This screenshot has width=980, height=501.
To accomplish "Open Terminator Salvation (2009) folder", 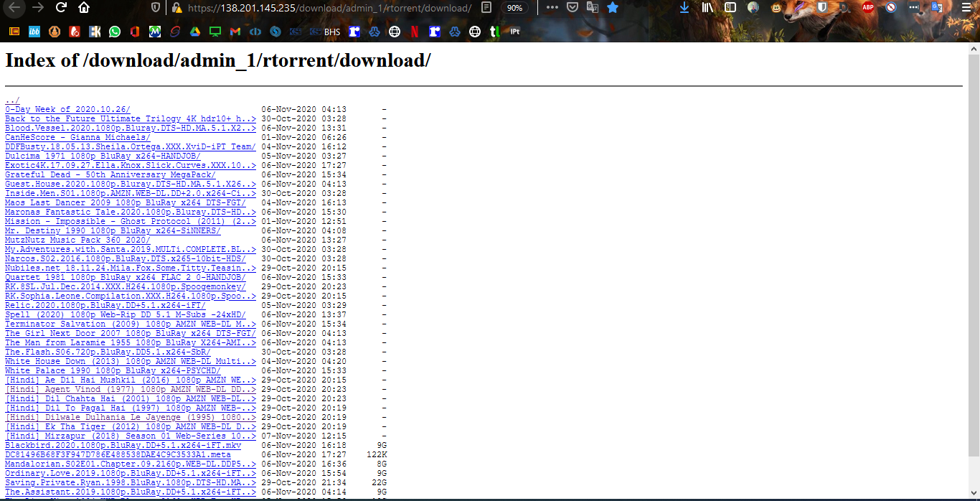I will 131,324.
